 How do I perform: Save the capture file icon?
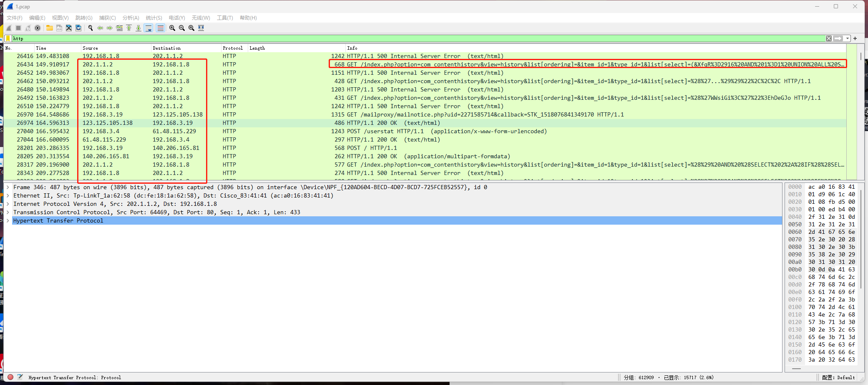pos(59,28)
